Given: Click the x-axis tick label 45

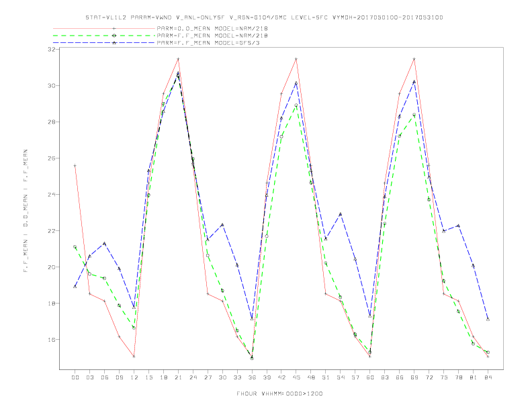Looking at the screenshot, I should 296,377.
